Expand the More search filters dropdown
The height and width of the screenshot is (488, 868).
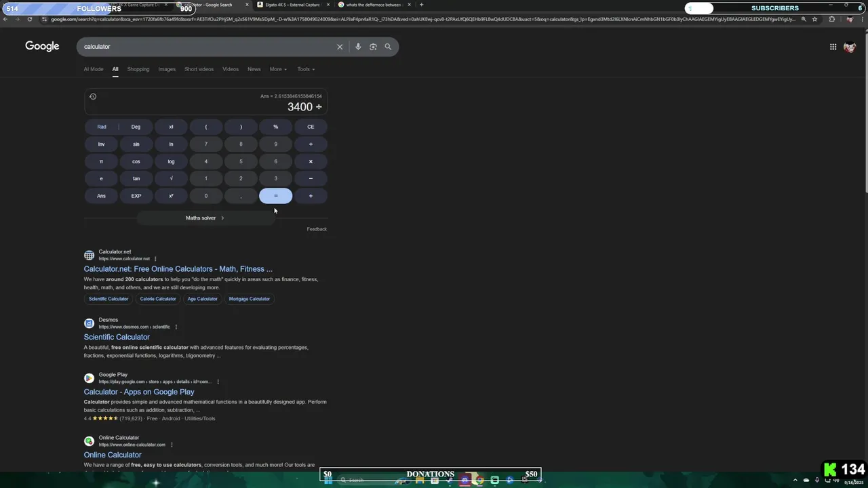tap(278, 69)
